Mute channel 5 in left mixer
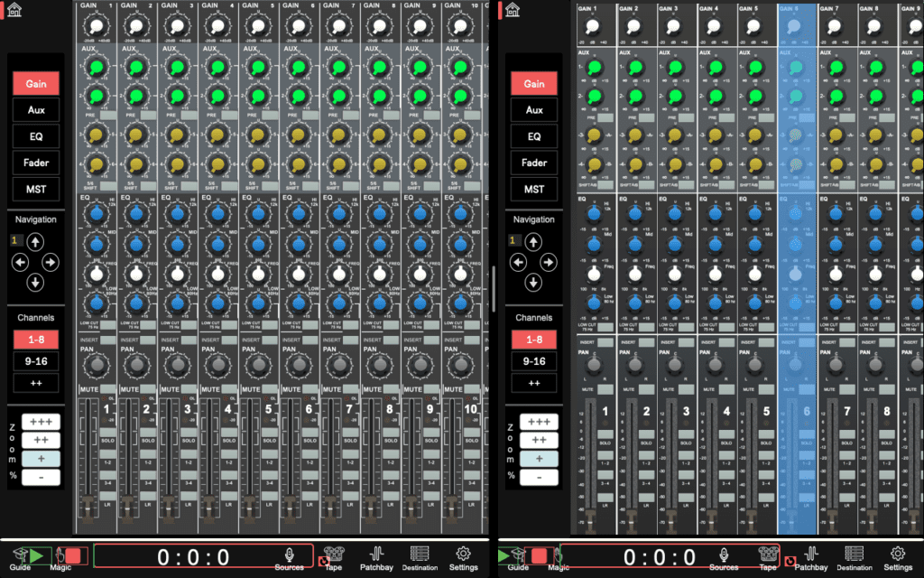This screenshot has height=578, width=924. [270, 389]
